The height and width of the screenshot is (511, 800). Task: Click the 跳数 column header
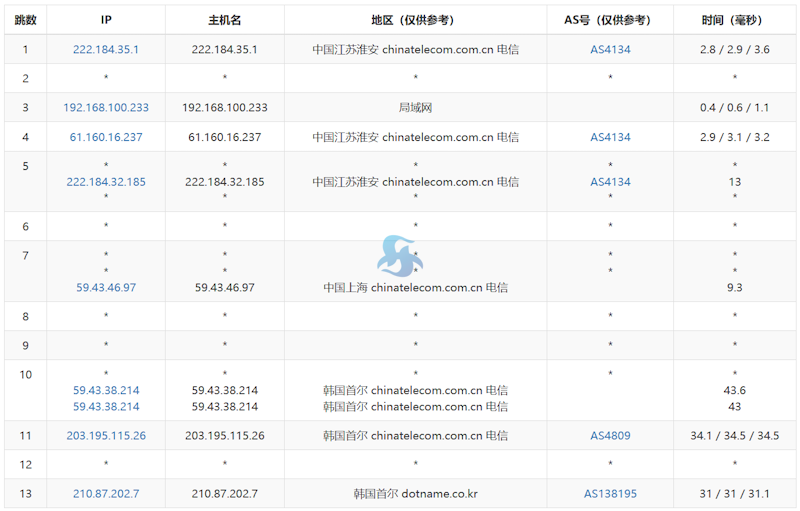pyautogui.click(x=26, y=20)
